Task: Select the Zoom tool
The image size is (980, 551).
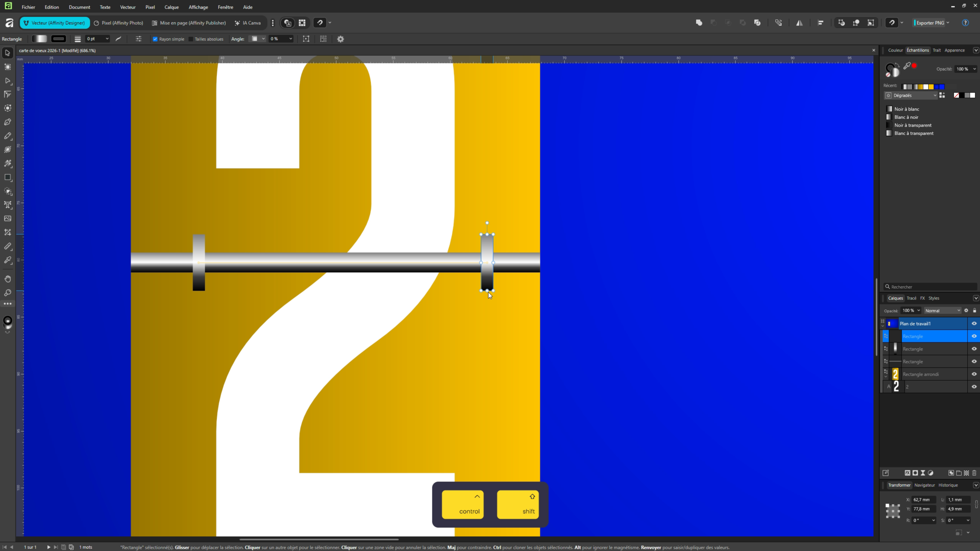Action: [x=8, y=293]
